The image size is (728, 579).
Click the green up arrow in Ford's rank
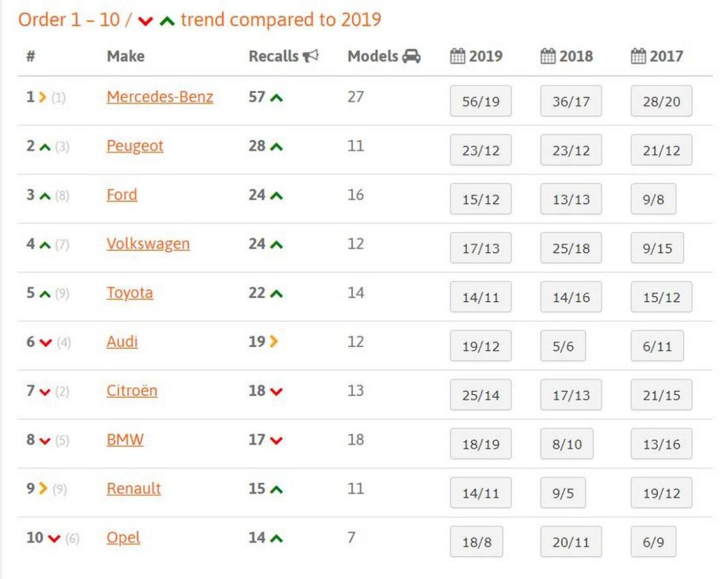coord(46,196)
